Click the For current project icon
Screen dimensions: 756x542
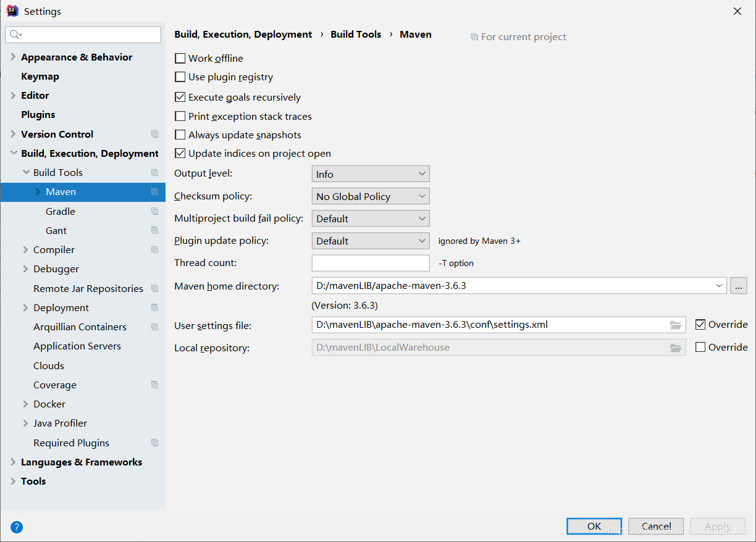(474, 37)
